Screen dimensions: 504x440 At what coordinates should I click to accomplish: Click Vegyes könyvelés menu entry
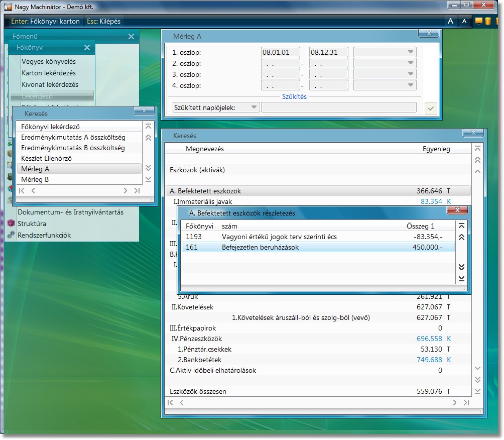(49, 61)
